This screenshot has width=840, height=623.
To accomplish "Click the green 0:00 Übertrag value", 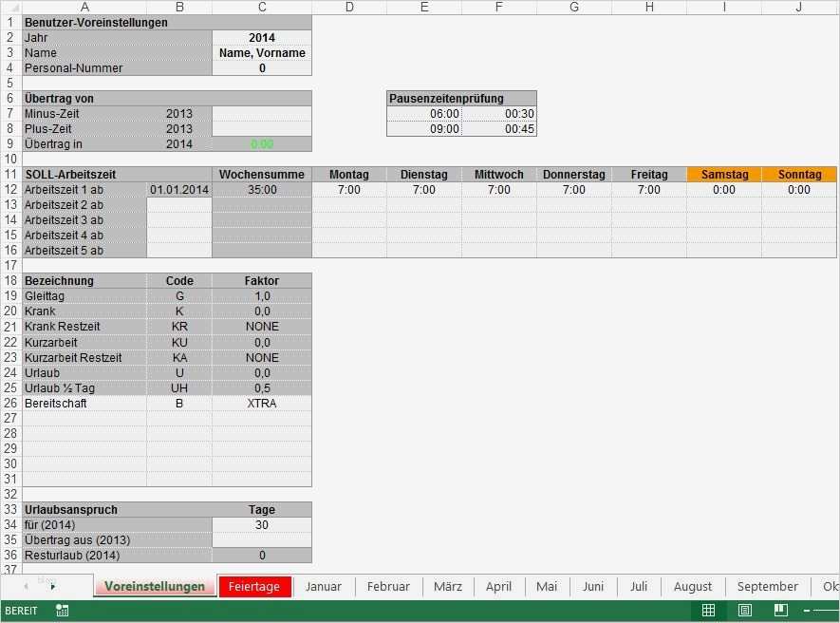I will (261, 143).
